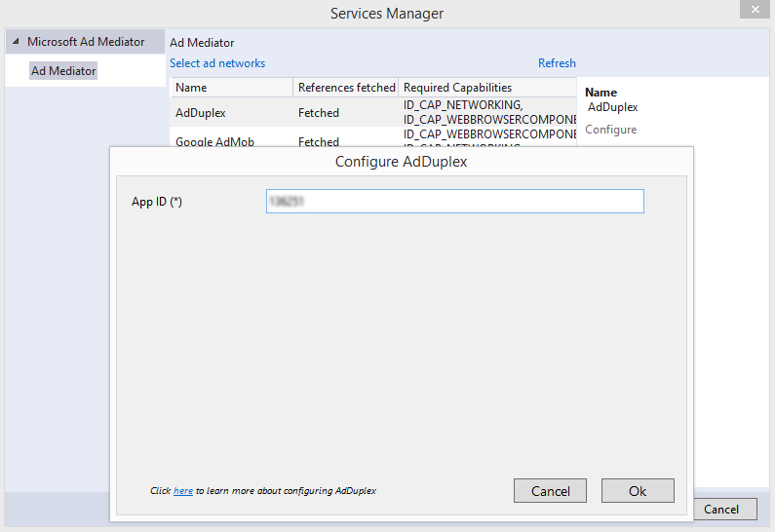The height and width of the screenshot is (532, 775).
Task: Click the Required Capabilities column header
Action: pos(487,88)
